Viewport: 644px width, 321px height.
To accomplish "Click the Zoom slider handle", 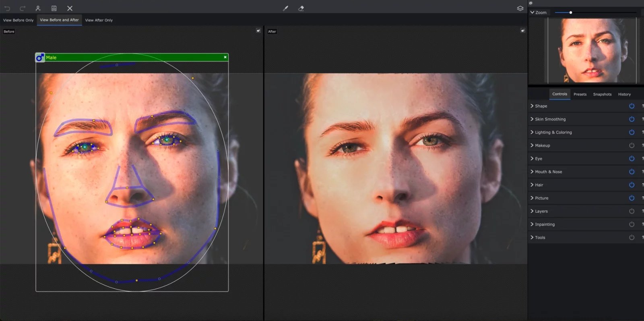I will (x=571, y=12).
